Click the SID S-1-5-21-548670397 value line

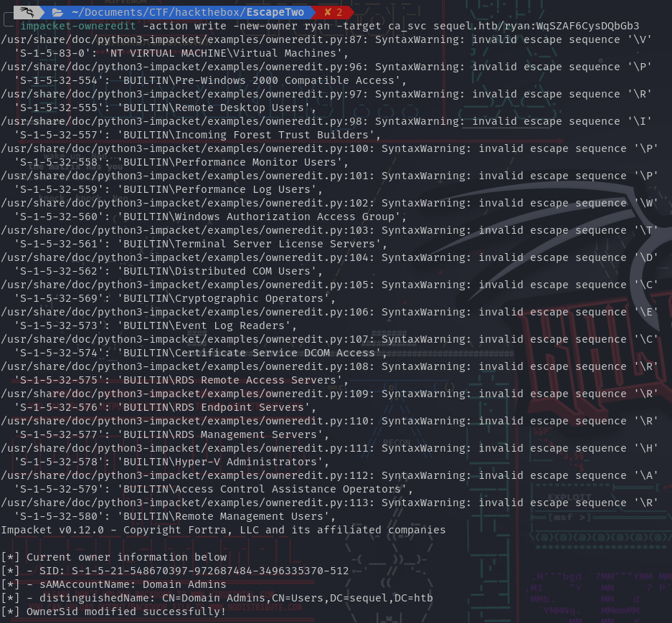(175, 571)
